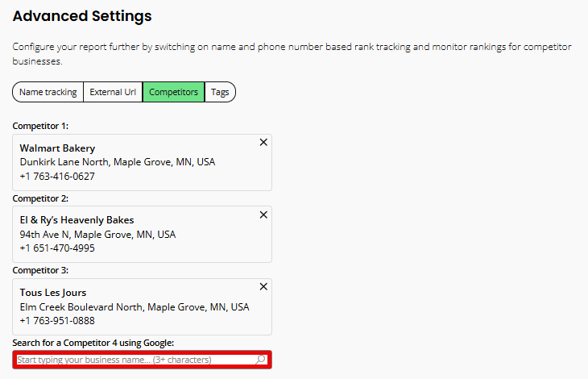588x379 pixels.
Task: Click phone number +1 651-470-4995
Action: tap(57, 248)
